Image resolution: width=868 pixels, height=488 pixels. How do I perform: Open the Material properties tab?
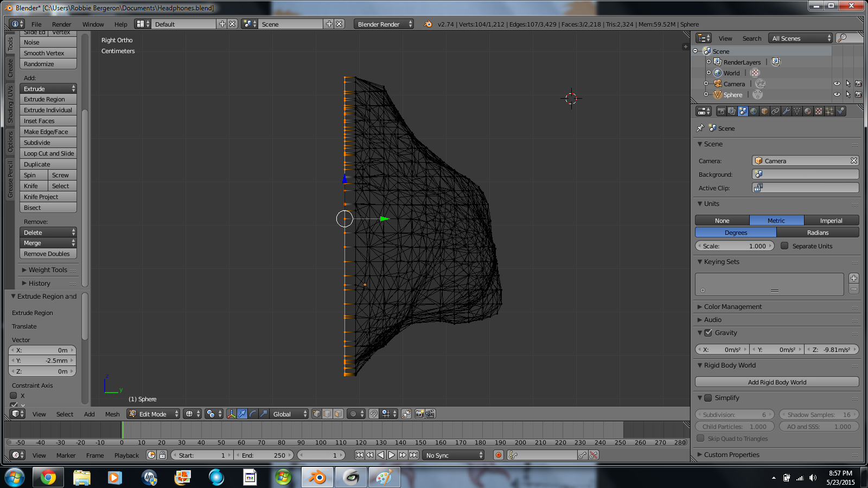(808, 111)
